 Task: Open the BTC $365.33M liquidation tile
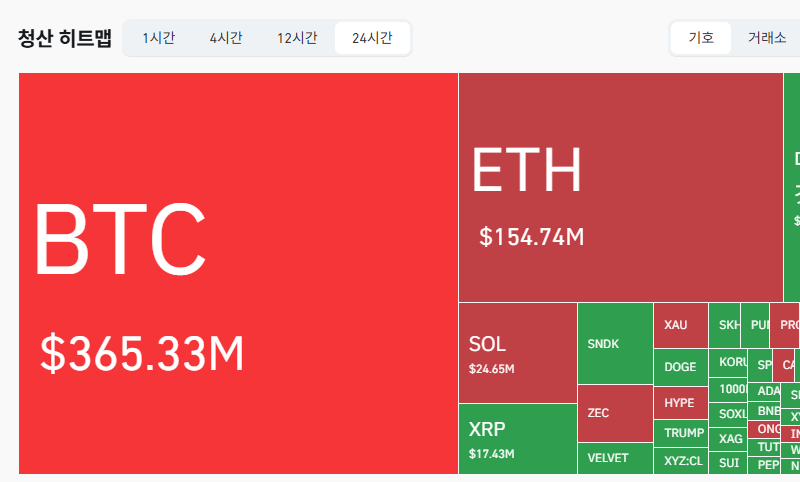tap(238, 273)
